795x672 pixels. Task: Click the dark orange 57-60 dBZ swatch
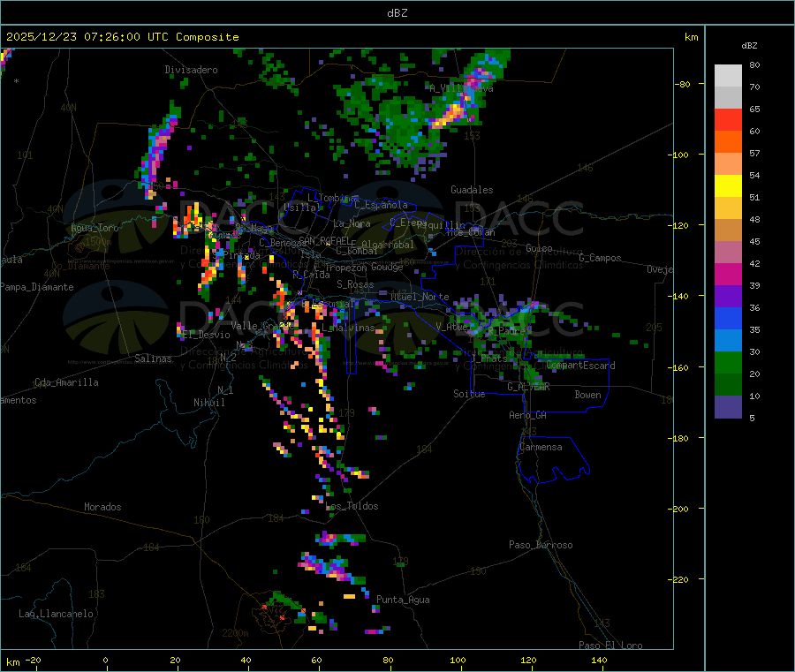(x=728, y=142)
